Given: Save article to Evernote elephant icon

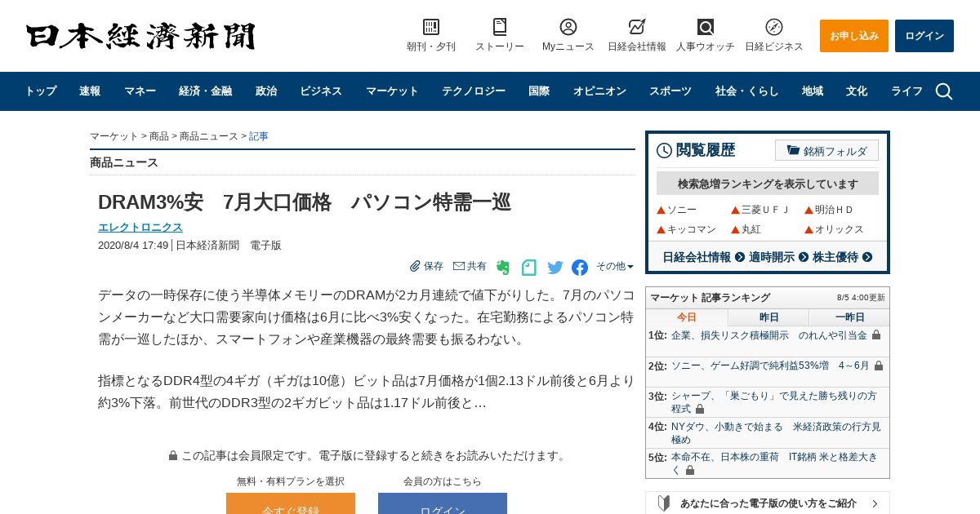Looking at the screenshot, I should tap(503, 267).
